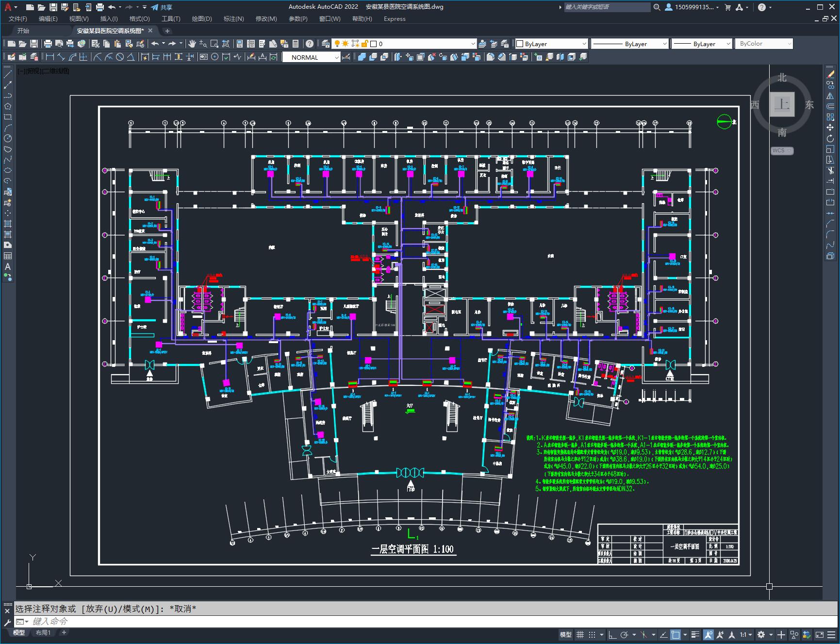Screen dimensions: 840x644
Task: Open the 绘图(D) menu
Action: point(202,19)
